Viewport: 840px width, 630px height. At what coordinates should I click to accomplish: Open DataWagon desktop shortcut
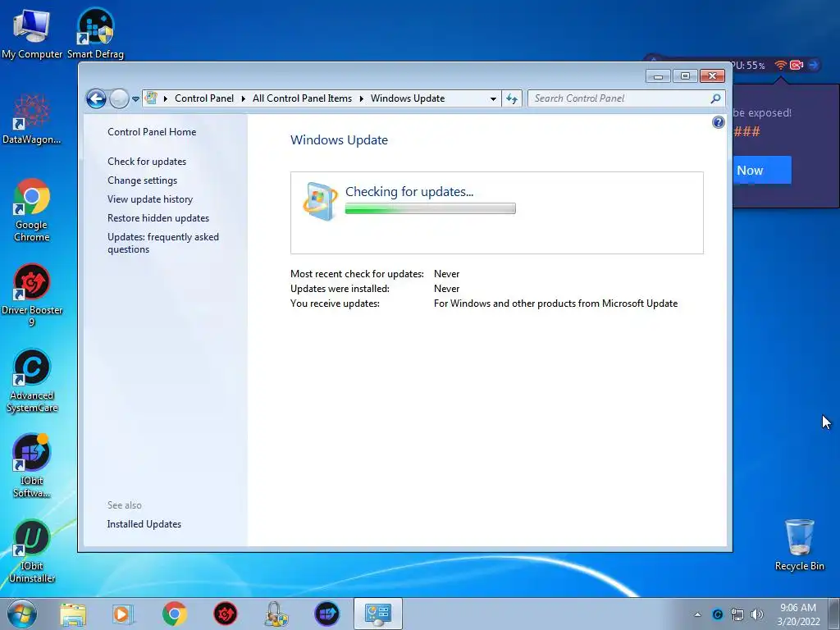tap(31, 119)
